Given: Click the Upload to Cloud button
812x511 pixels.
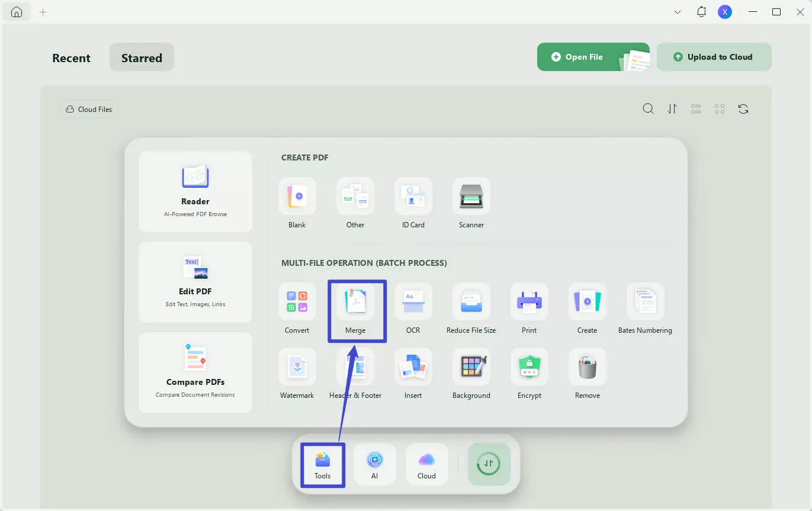Looking at the screenshot, I should [714, 57].
